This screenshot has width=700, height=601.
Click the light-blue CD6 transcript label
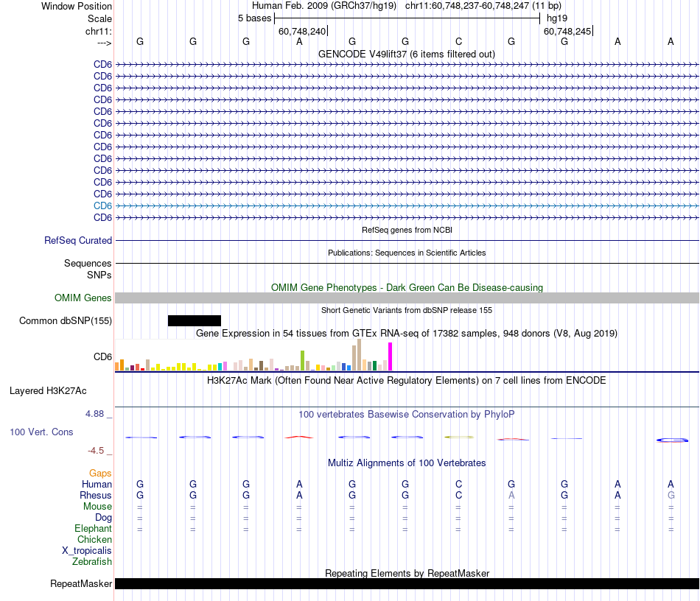pyautogui.click(x=102, y=205)
